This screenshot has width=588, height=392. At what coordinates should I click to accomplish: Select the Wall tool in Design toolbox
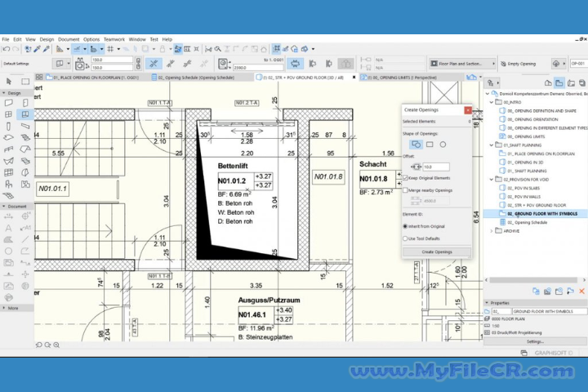9,103
